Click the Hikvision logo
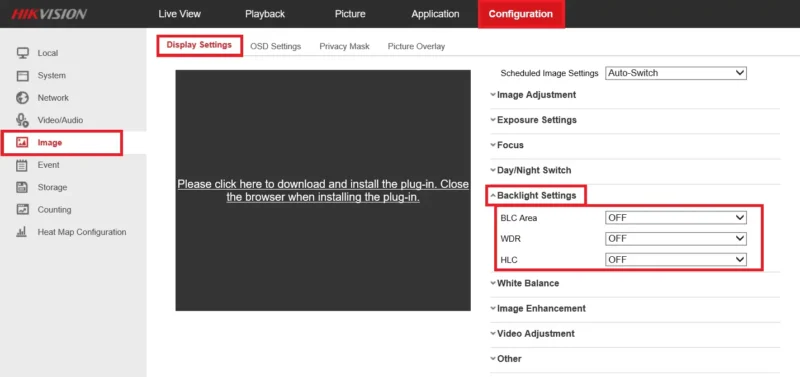The width and height of the screenshot is (800, 377). [x=49, y=14]
